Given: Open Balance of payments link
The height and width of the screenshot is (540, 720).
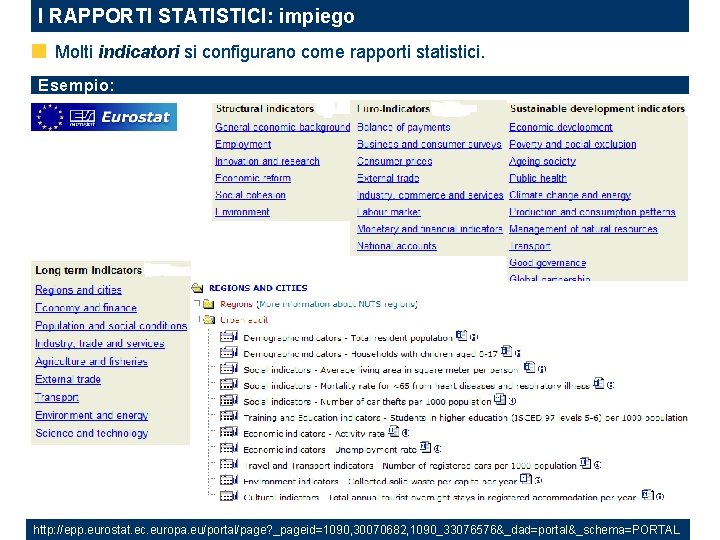Looking at the screenshot, I should click(x=404, y=127).
